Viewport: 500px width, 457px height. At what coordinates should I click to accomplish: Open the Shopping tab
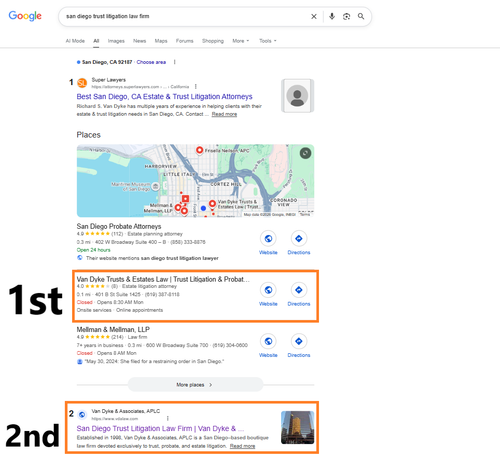pos(213,41)
